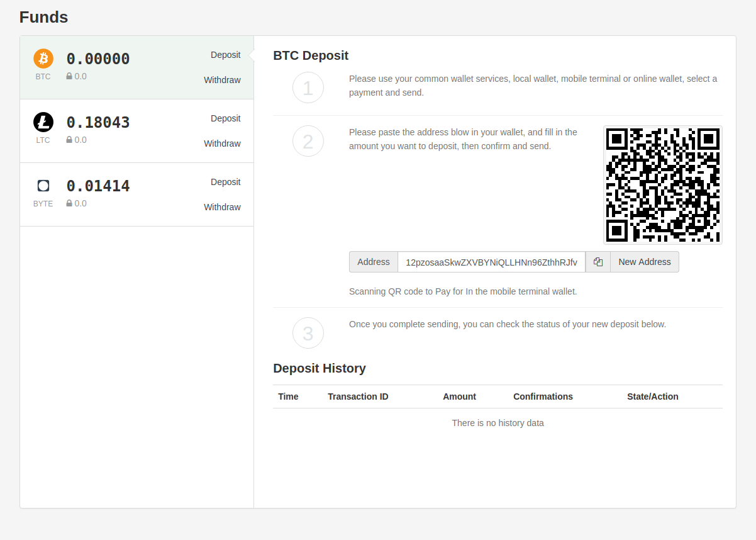
Task: Click the lock icon under BYTE balance
Action: [x=69, y=203]
